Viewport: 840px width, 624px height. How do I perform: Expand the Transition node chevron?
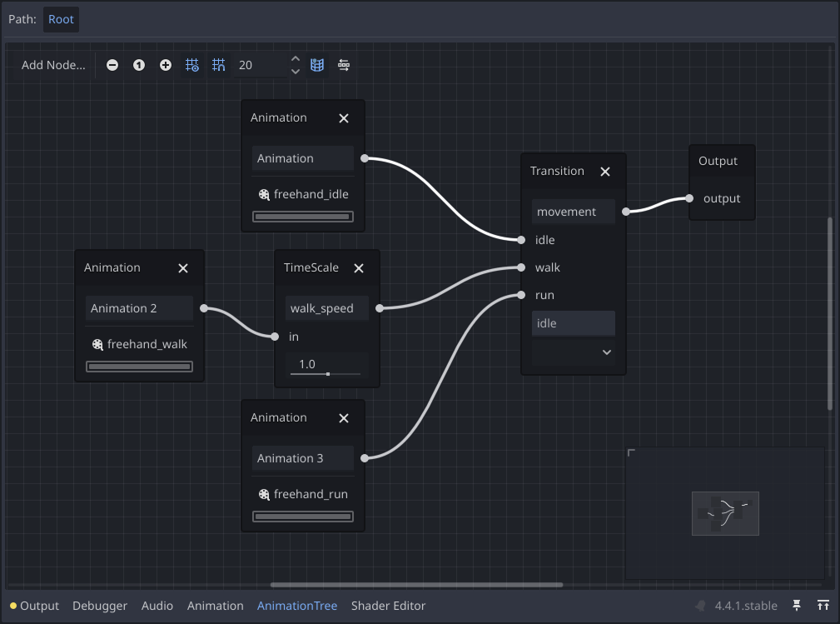(606, 352)
